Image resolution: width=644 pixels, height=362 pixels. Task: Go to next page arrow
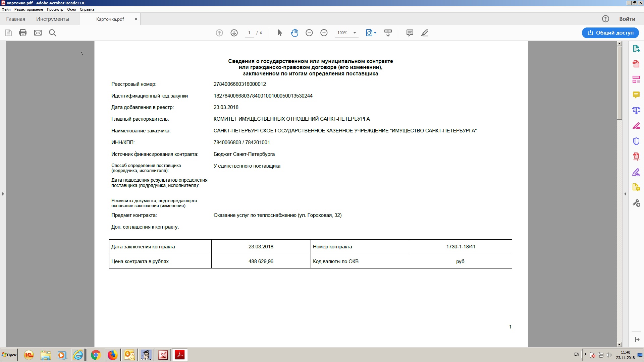234,33
